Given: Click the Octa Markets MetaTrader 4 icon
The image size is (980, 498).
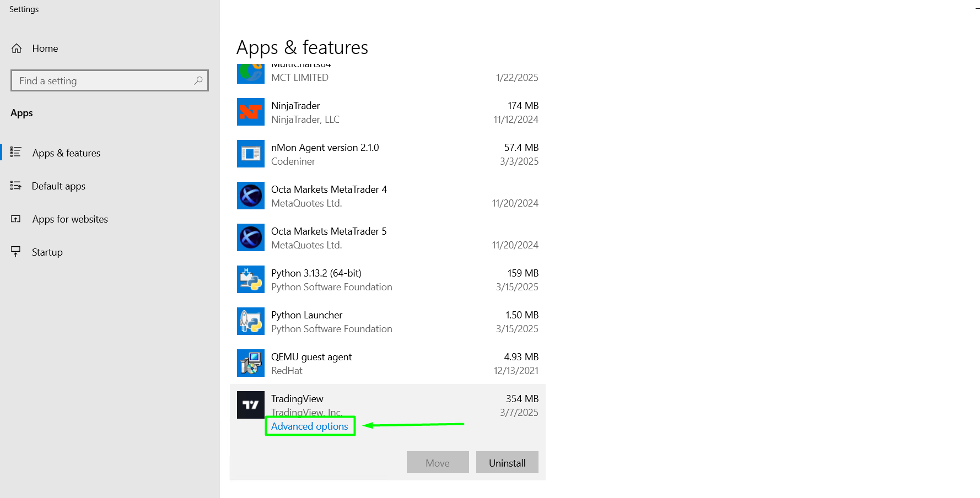Looking at the screenshot, I should (251, 196).
